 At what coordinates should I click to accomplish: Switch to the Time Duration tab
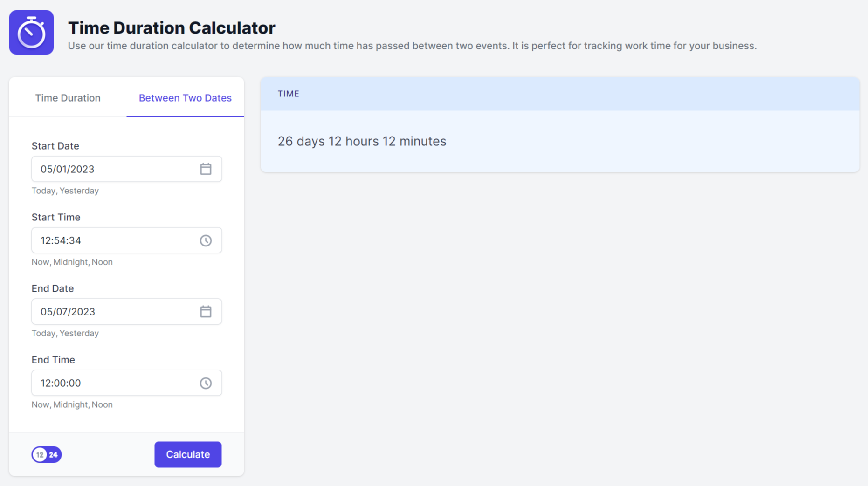pos(68,98)
